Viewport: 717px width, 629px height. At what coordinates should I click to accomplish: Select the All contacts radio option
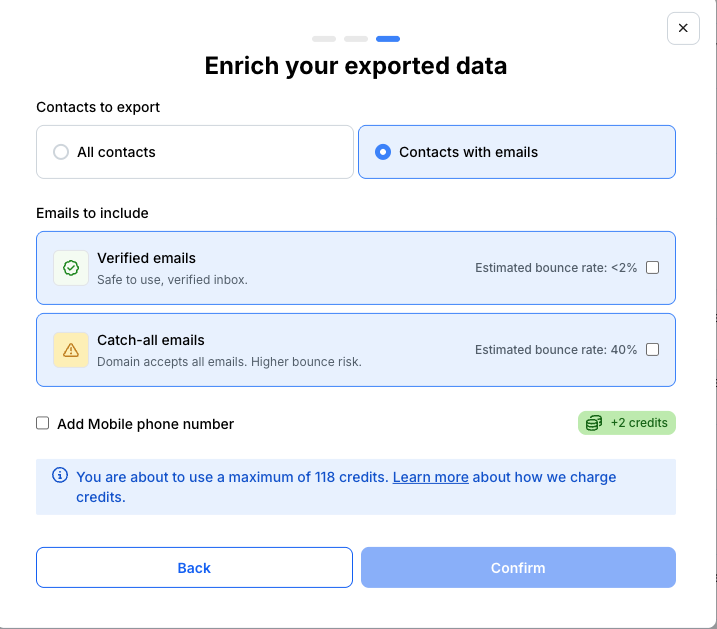coord(61,152)
